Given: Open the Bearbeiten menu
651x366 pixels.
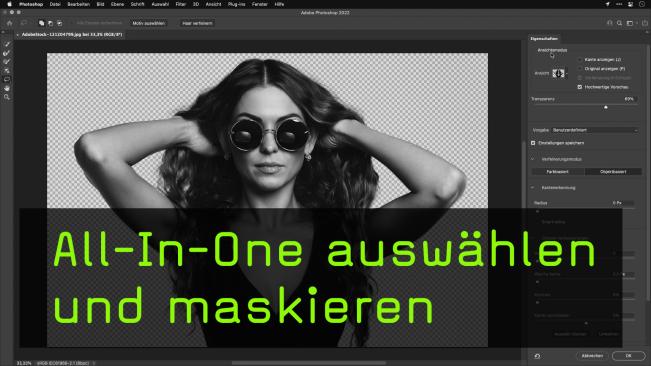Looking at the screenshot, I should coord(78,4).
